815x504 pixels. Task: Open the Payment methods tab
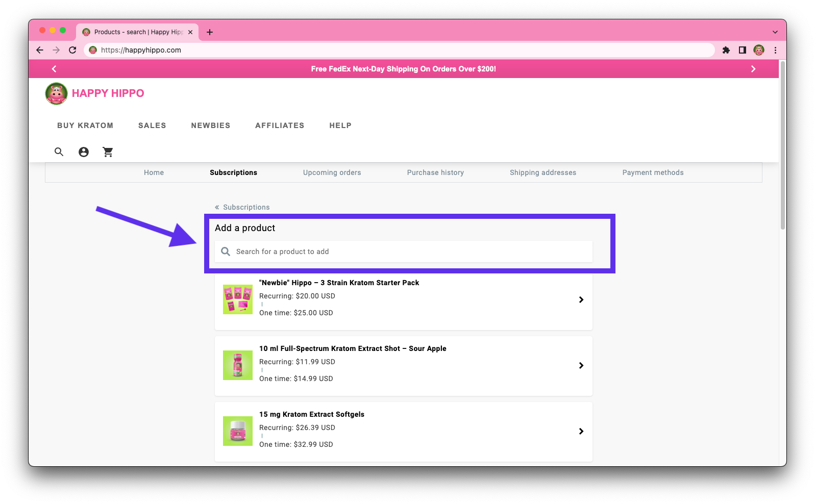[x=653, y=172]
